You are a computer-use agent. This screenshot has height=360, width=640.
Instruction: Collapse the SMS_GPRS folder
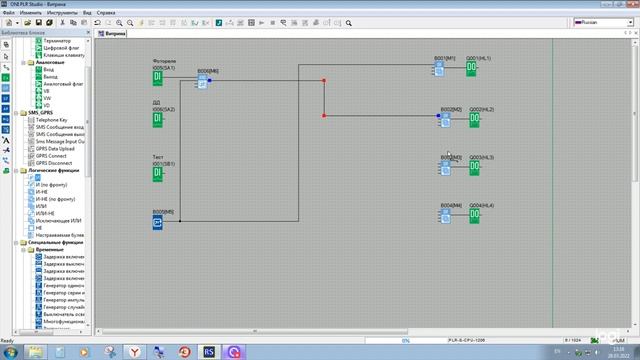coord(16,113)
